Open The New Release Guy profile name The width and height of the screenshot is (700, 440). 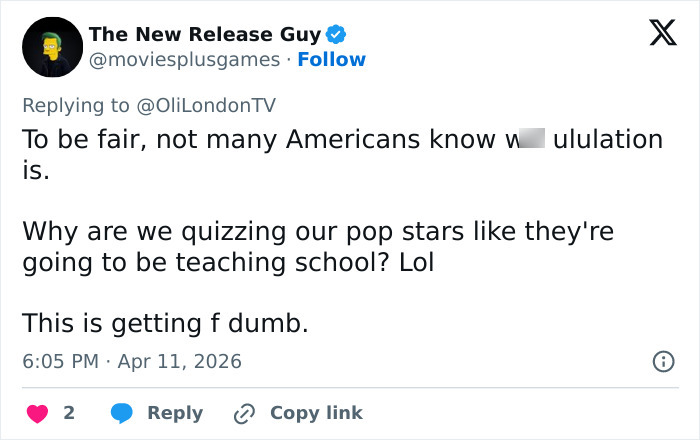[204, 34]
